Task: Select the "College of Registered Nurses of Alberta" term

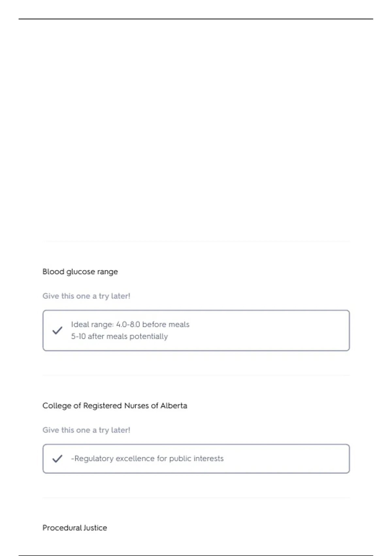Action: 115,406
